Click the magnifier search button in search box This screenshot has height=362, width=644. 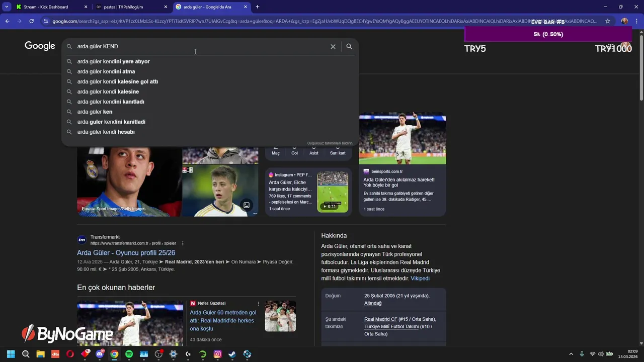349,46
